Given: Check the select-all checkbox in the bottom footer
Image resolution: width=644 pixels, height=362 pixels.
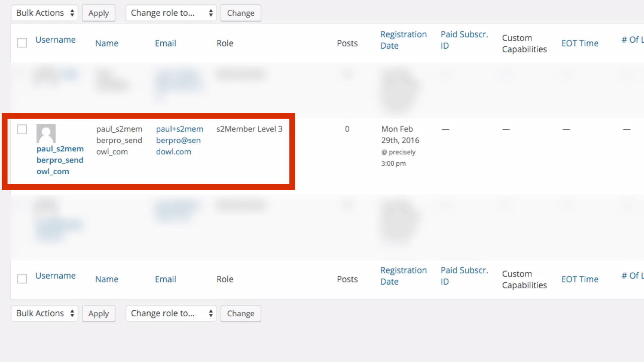Looking at the screenshot, I should [22, 279].
